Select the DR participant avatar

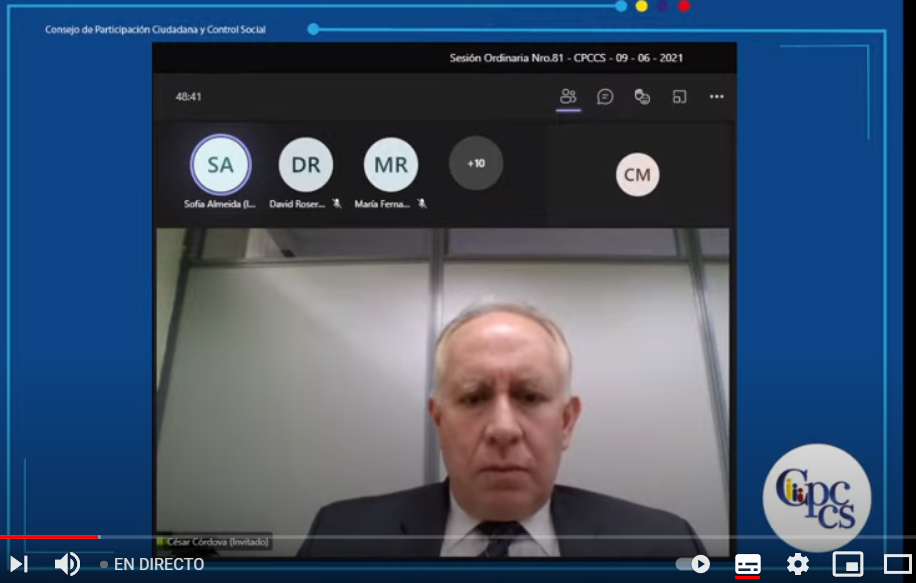(306, 165)
